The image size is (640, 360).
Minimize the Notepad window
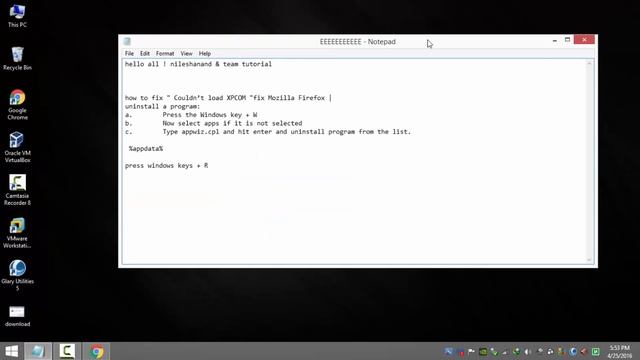554,40
